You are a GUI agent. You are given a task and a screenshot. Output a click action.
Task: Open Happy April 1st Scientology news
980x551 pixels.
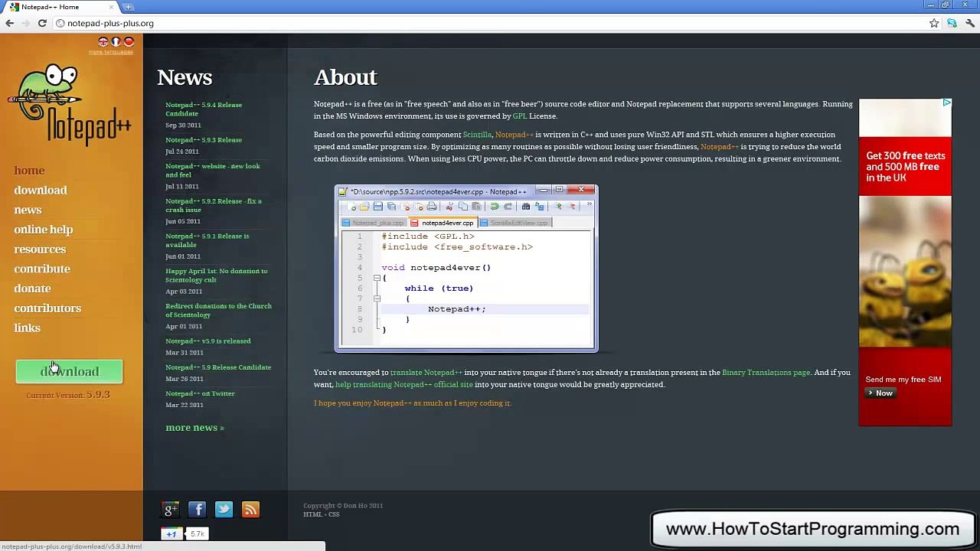(217, 275)
